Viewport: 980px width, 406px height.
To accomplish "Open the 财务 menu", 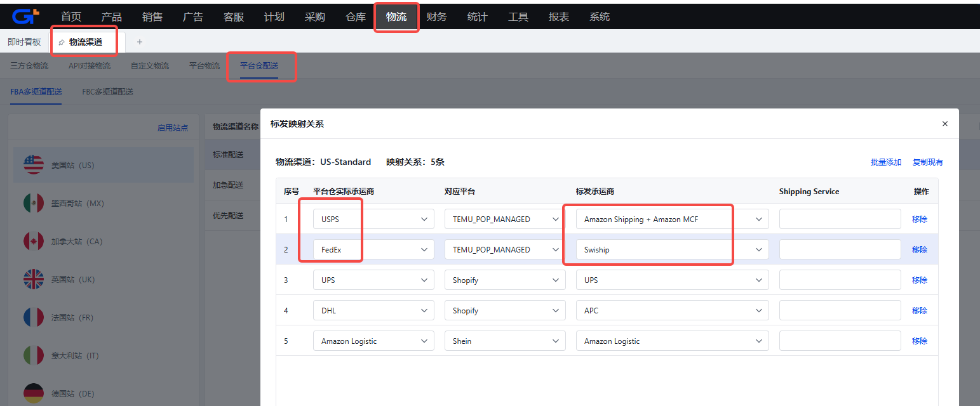I will pyautogui.click(x=437, y=17).
